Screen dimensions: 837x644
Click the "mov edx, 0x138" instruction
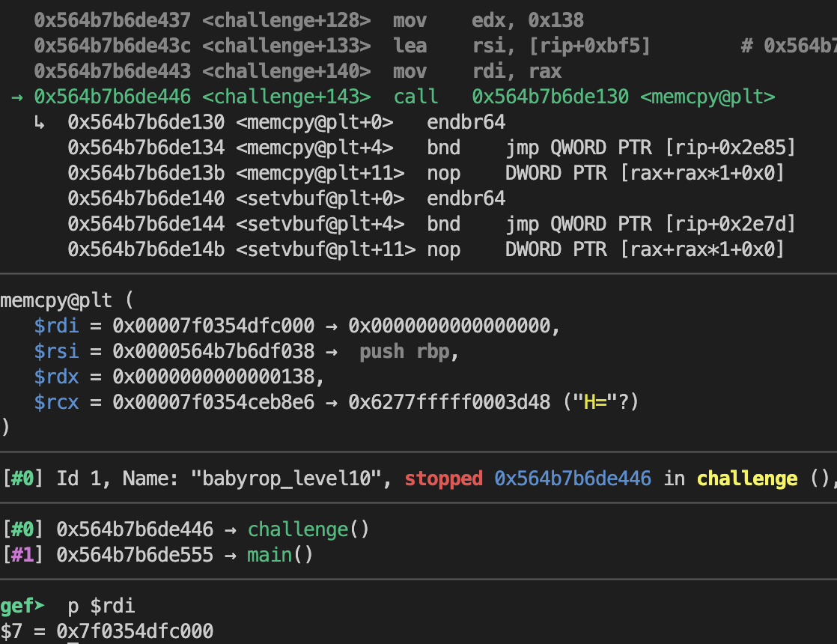coord(488,20)
